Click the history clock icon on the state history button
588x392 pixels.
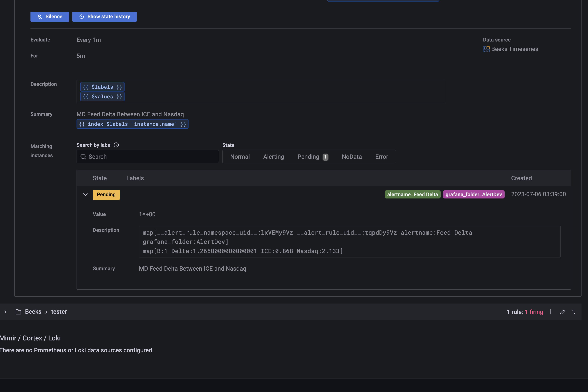(81, 17)
